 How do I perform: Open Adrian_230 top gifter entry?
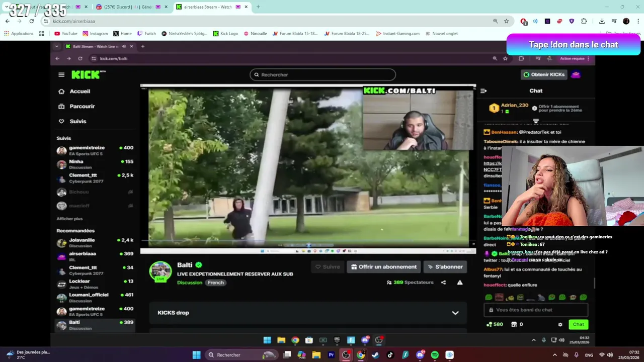(x=509, y=108)
